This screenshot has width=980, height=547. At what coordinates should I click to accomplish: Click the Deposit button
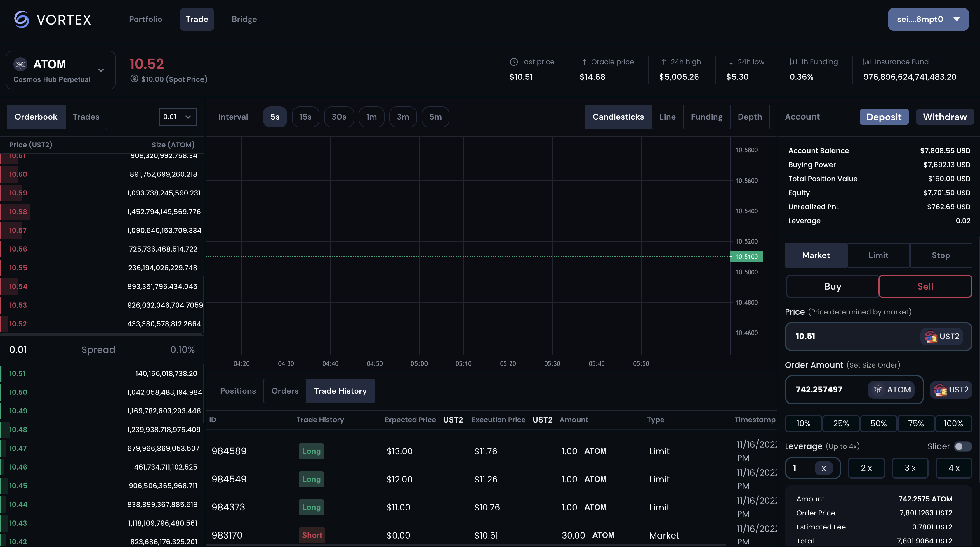884,117
